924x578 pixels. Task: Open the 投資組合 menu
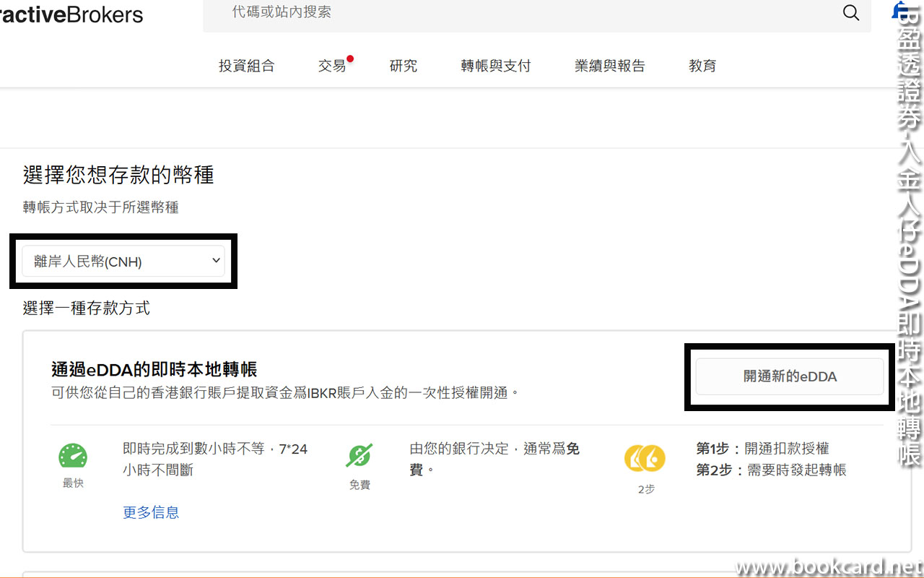point(247,66)
